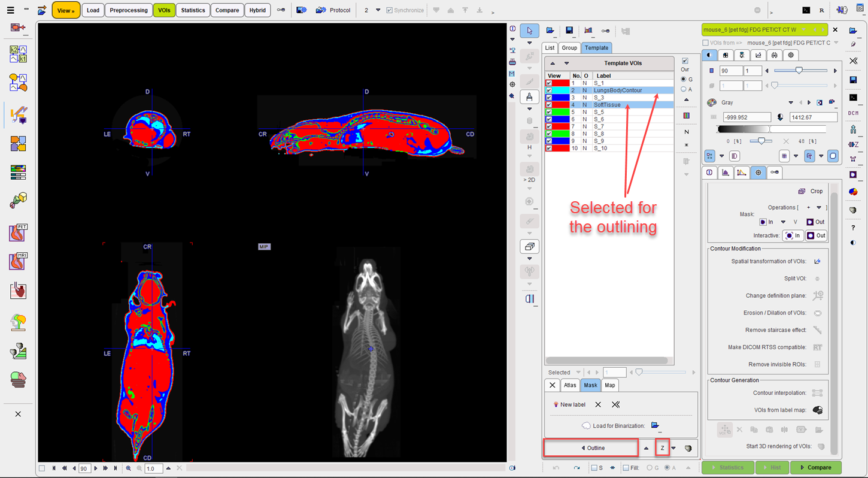Screen dimensions: 868x478
Task: Click the DCM icon in right sidebar
Action: 853,113
